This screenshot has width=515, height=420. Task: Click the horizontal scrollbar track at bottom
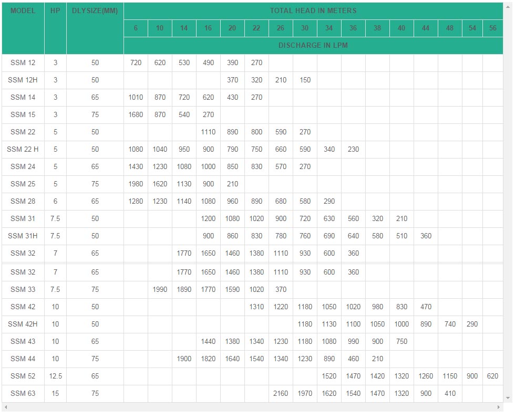point(252,407)
